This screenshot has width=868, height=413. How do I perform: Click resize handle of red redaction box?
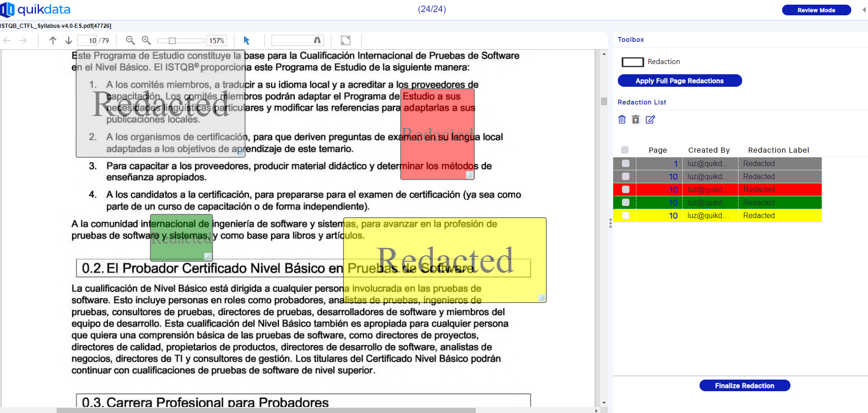click(470, 175)
